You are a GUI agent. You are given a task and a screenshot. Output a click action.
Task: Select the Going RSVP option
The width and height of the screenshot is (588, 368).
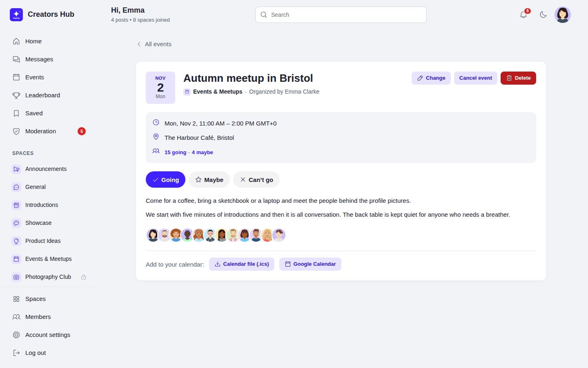pyautogui.click(x=165, y=180)
